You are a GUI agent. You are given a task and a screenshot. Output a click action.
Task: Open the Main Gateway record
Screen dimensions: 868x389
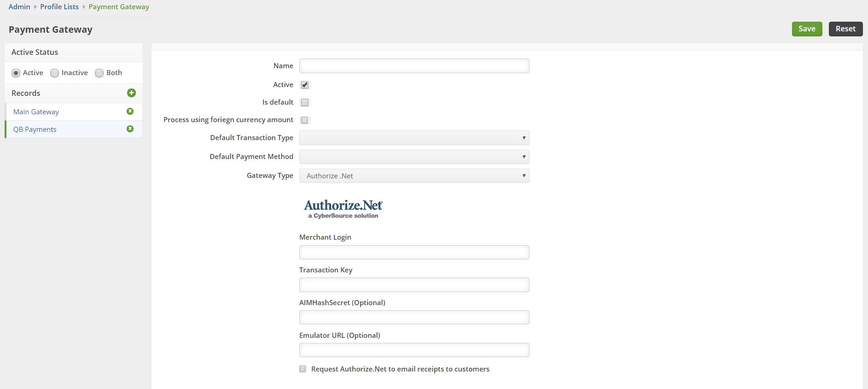tap(36, 112)
